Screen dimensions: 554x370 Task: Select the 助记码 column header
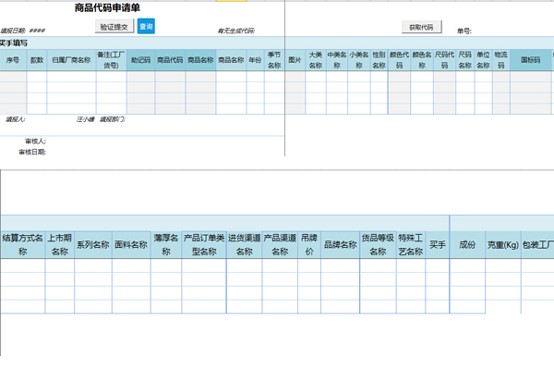[141, 60]
